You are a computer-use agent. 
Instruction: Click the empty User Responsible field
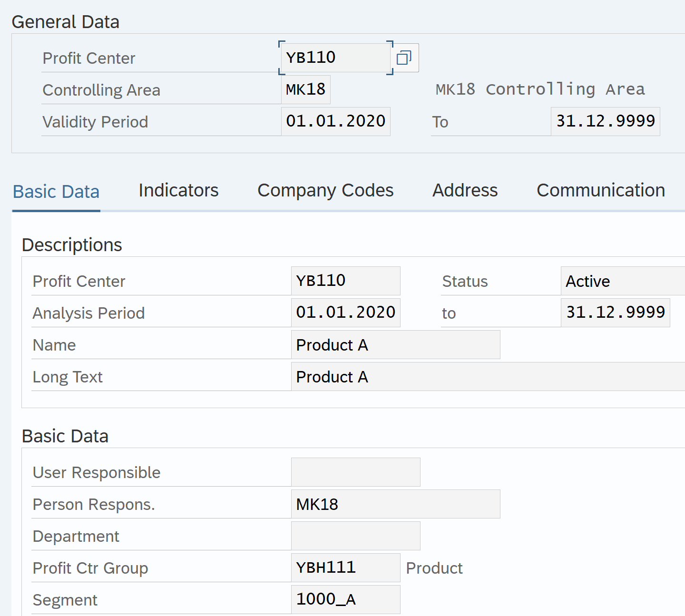pos(356,472)
